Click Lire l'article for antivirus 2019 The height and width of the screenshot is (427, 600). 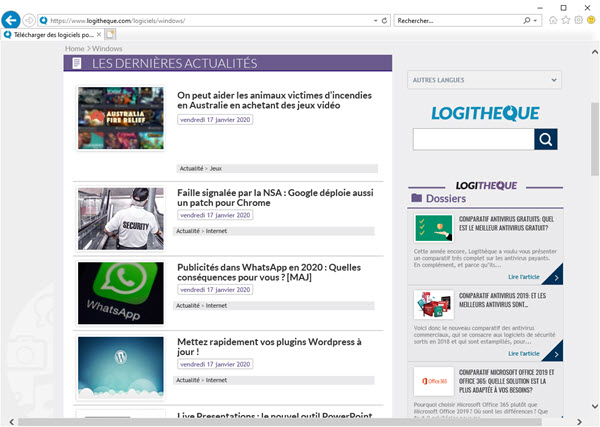[523, 354]
